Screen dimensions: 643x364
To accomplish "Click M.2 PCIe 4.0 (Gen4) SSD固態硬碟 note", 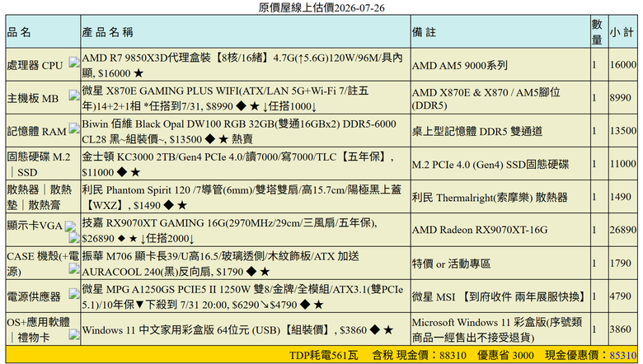I will point(490,164).
